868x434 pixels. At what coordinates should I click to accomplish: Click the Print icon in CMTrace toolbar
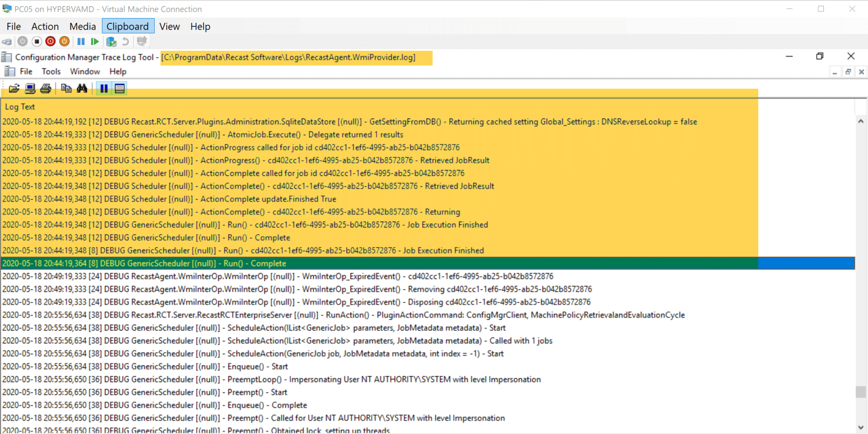click(46, 89)
